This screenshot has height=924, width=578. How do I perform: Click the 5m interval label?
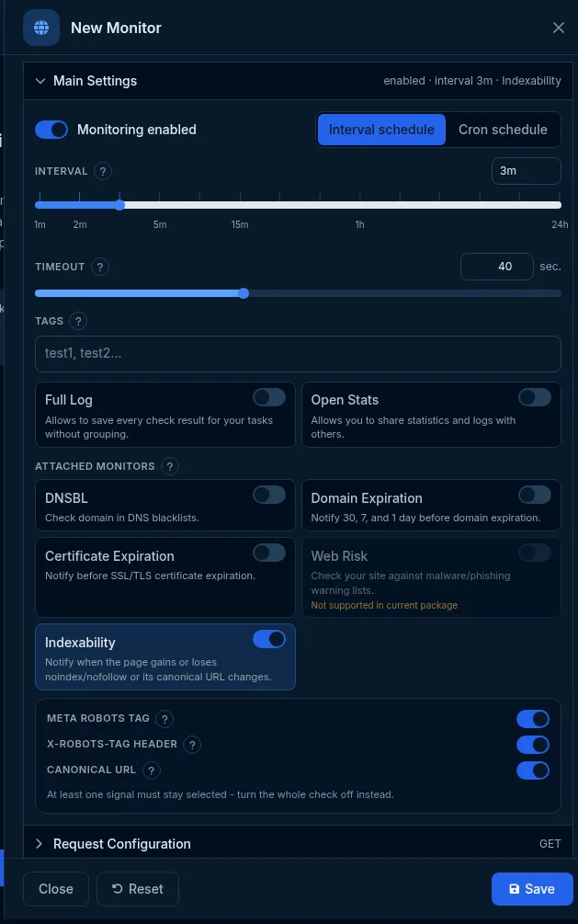click(160, 224)
